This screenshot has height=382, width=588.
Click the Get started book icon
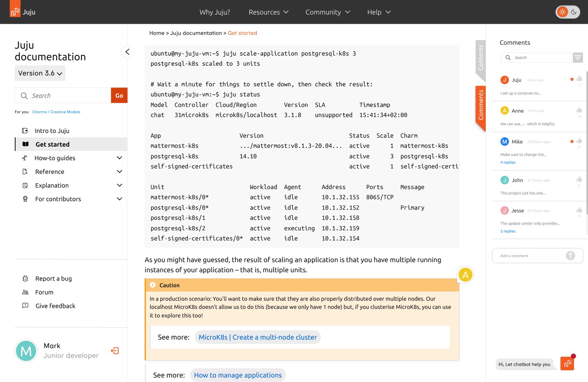point(25,144)
